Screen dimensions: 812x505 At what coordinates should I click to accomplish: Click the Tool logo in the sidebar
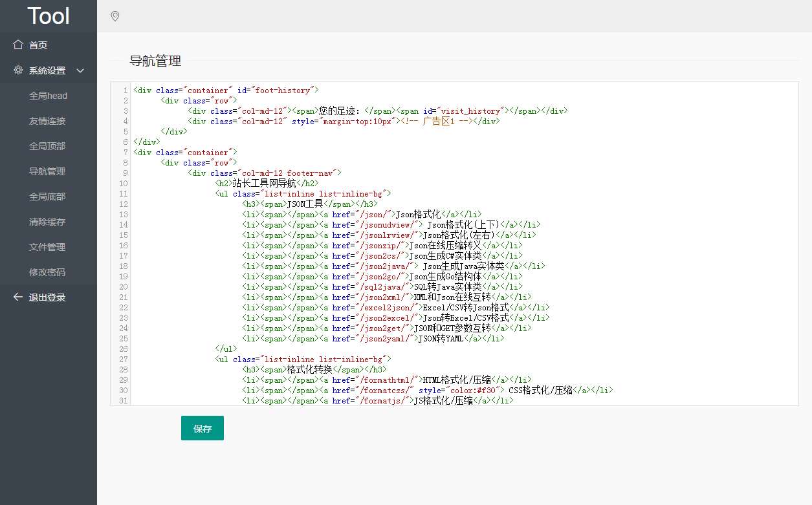tap(48, 16)
